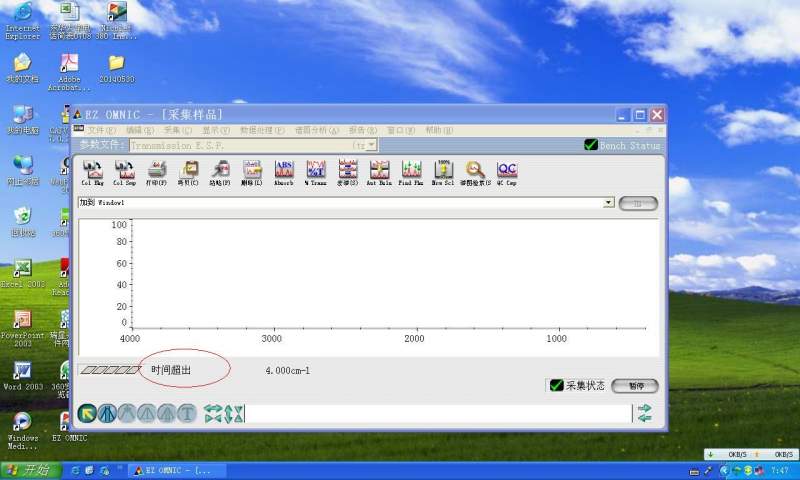
Task: Click the Col Smp collect sample icon
Action: [x=124, y=173]
